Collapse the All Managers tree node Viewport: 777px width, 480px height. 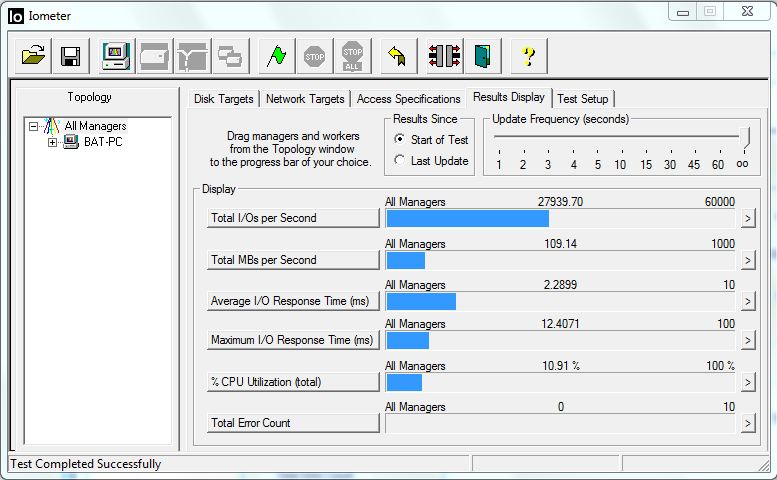click(x=33, y=127)
